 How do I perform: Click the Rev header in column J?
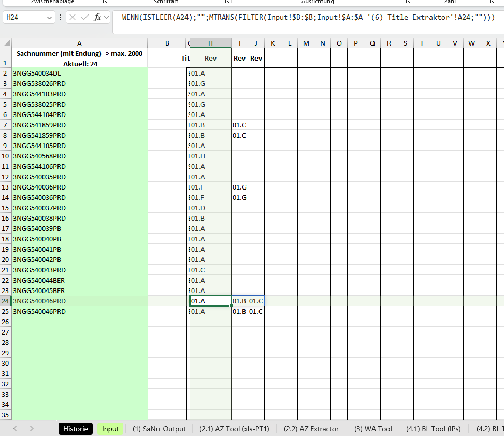(x=256, y=58)
